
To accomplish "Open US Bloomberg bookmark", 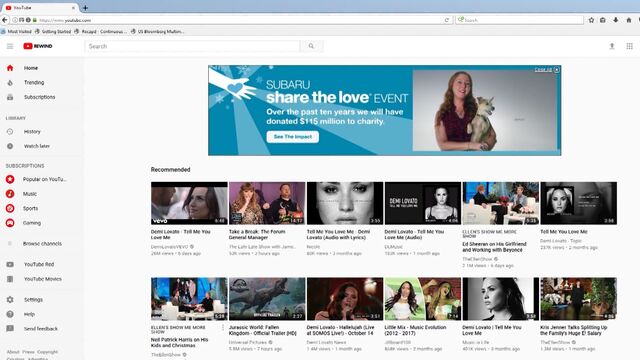I will [x=158, y=31].
